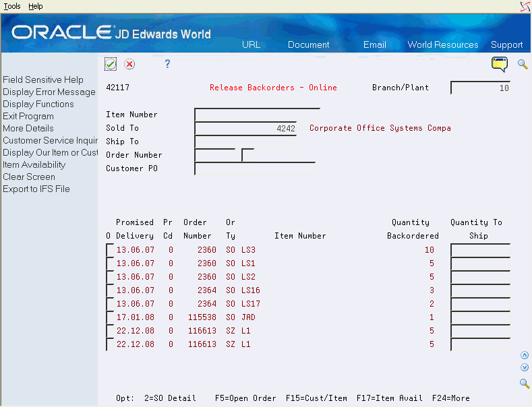Click option field for LS3 row

(110, 250)
